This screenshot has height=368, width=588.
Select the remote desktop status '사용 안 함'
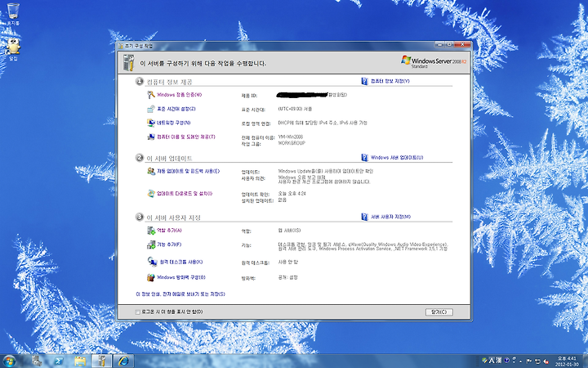click(x=288, y=263)
